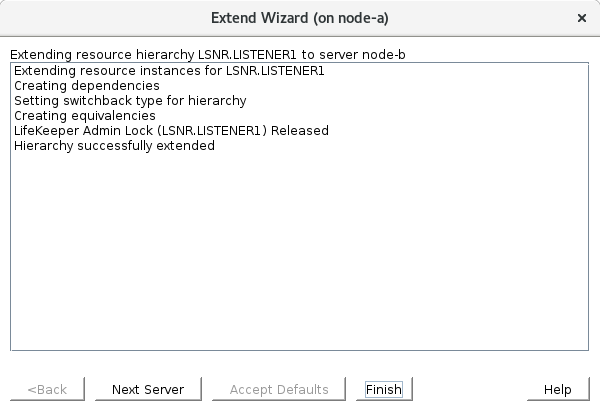The height and width of the screenshot is (411, 600).
Task: Click the "Setting switchback type for hierarchy" line
Action: click(x=130, y=101)
